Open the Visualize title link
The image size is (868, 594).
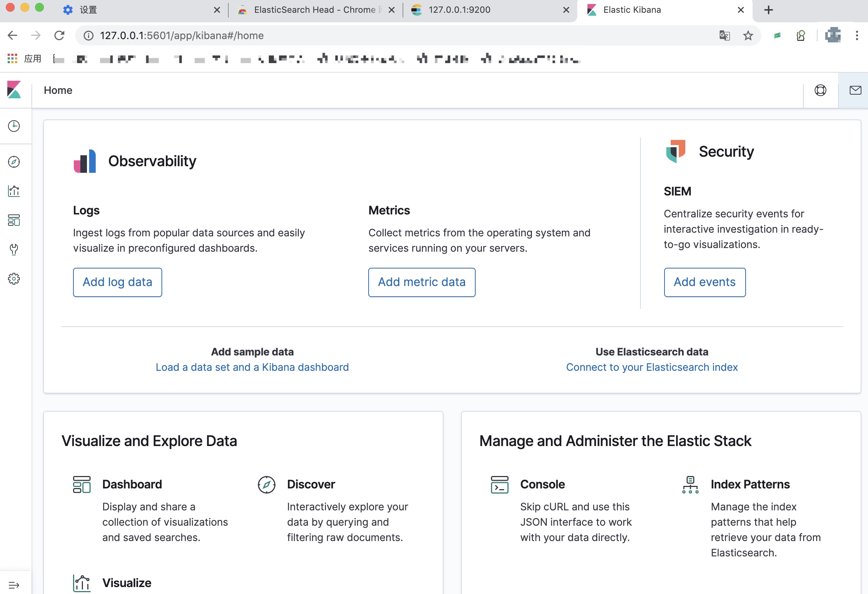pyautogui.click(x=127, y=583)
